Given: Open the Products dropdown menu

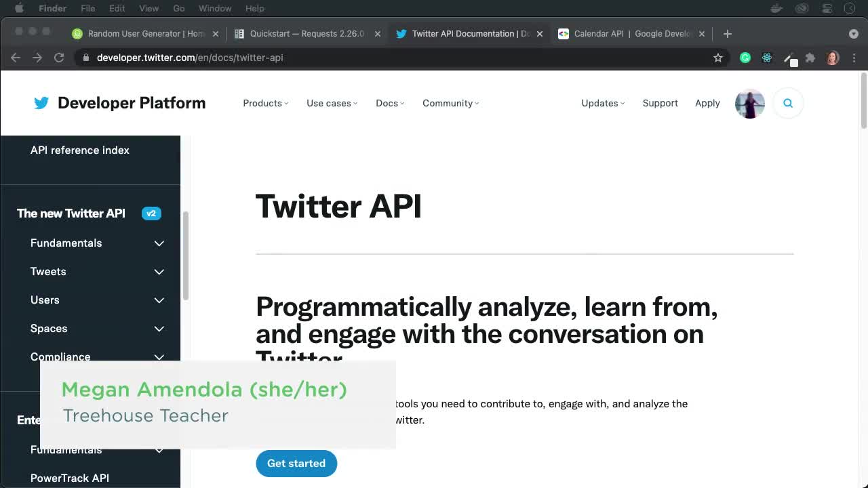Looking at the screenshot, I should (265, 103).
